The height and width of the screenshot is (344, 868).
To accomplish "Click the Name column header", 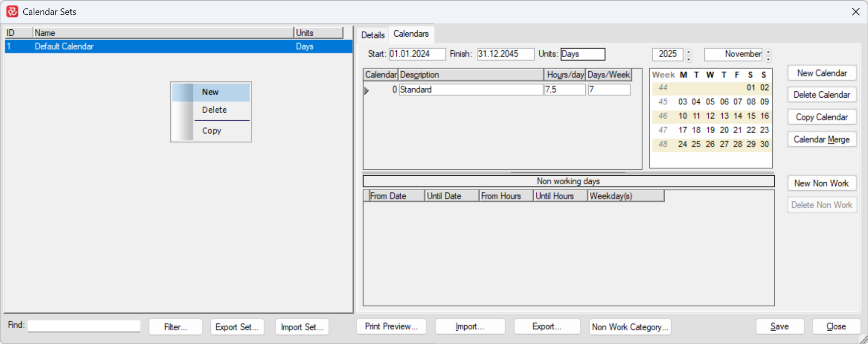I will 163,33.
